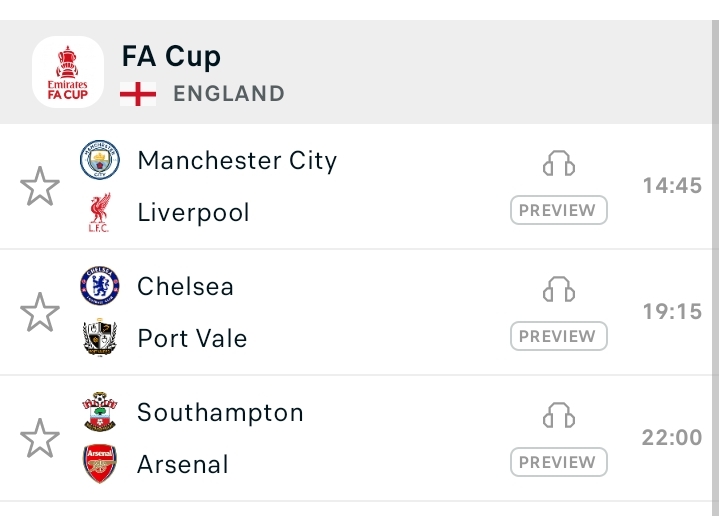Click the Southampton club crest
Viewport: 719px width, 516px height.
99,413
